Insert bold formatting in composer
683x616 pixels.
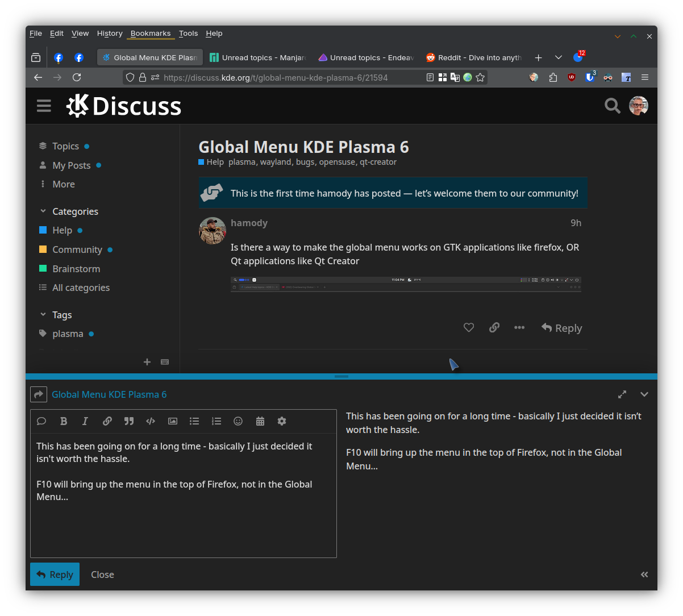(x=64, y=421)
